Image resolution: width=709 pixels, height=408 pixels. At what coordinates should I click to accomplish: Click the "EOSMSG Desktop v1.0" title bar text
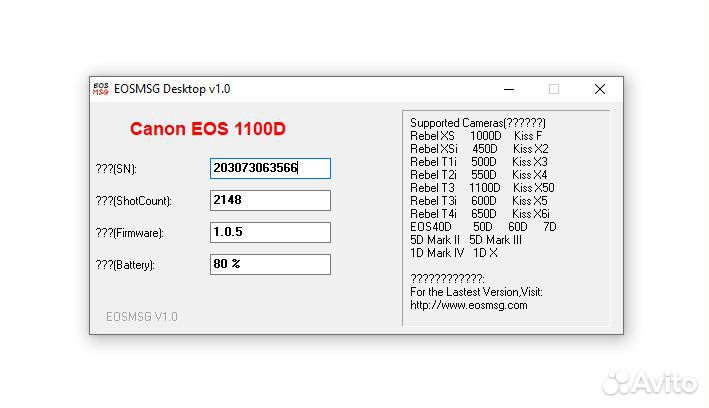(x=172, y=89)
